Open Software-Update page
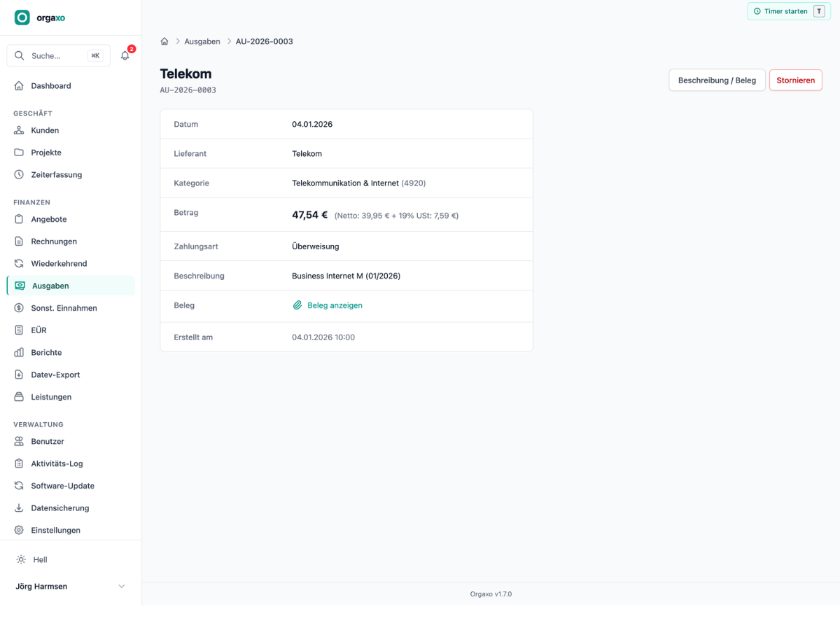 click(71, 486)
